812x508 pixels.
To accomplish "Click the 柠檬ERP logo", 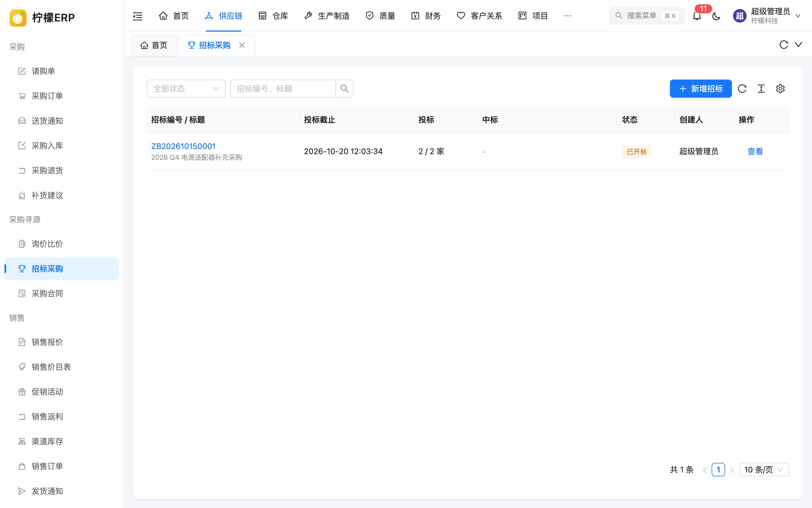I will 42,17.
